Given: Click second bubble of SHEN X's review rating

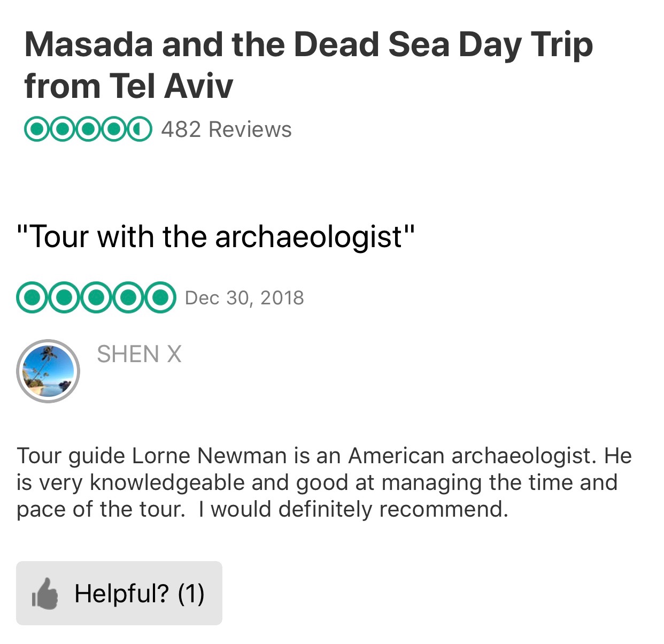Looking at the screenshot, I should click(64, 297).
